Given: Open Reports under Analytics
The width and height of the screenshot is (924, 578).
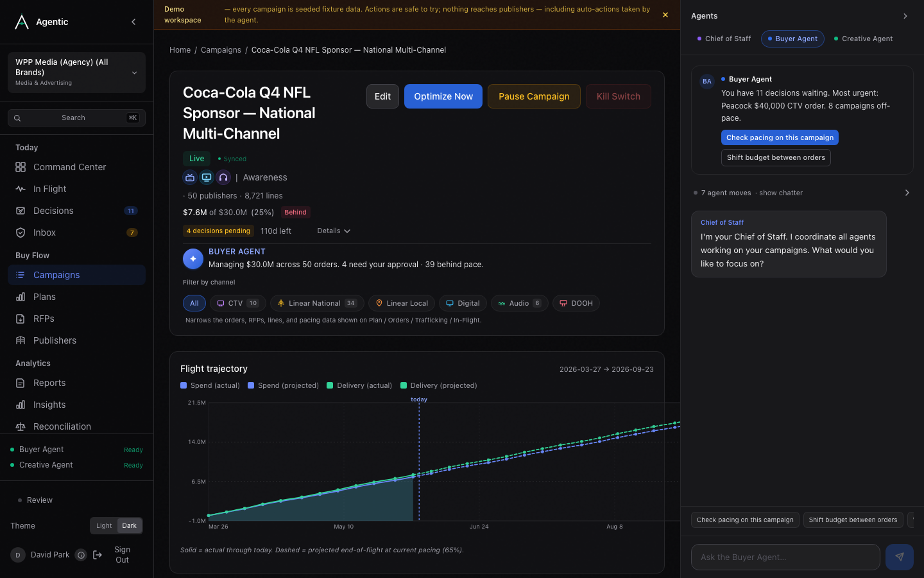Looking at the screenshot, I should (x=76, y=383).
